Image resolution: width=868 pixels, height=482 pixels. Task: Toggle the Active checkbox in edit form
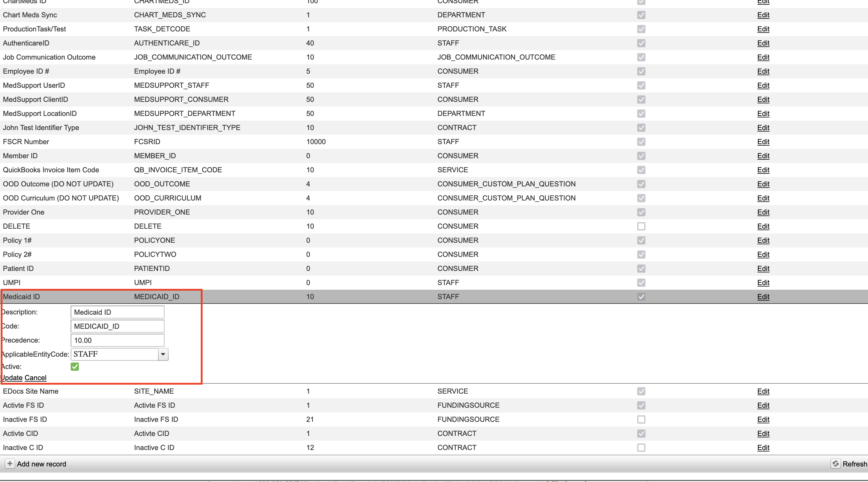tap(75, 366)
